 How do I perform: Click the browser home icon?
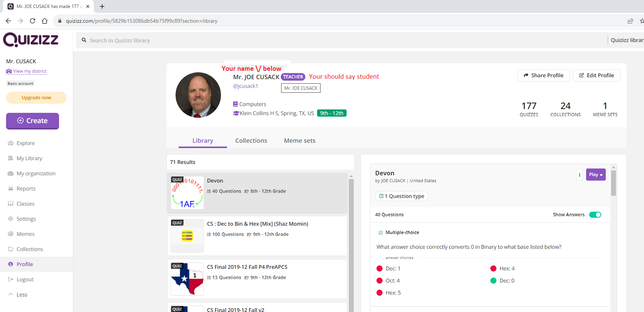[x=45, y=21]
